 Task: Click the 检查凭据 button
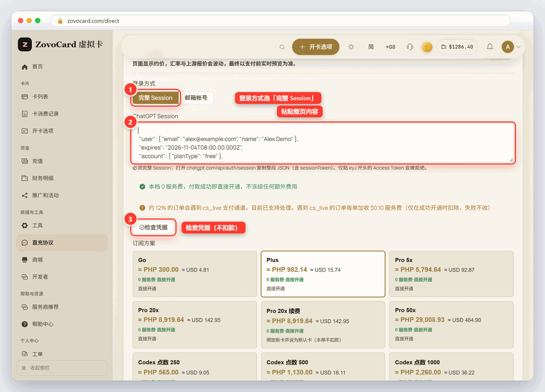[153, 227]
